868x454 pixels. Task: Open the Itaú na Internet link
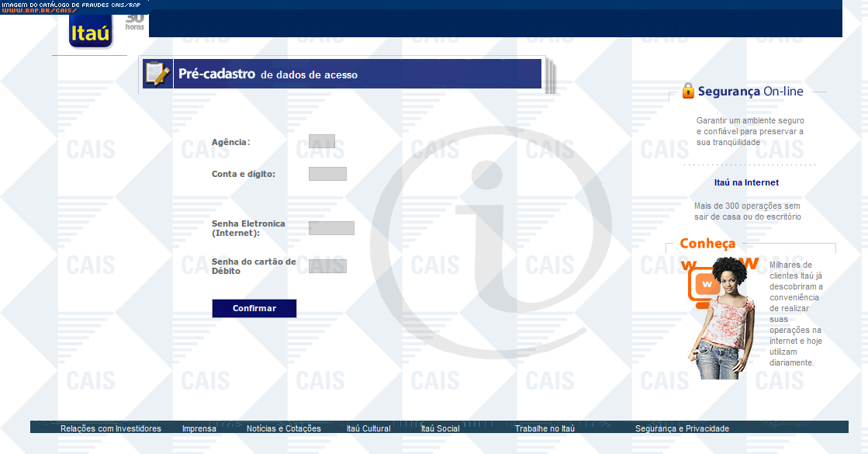click(x=746, y=183)
